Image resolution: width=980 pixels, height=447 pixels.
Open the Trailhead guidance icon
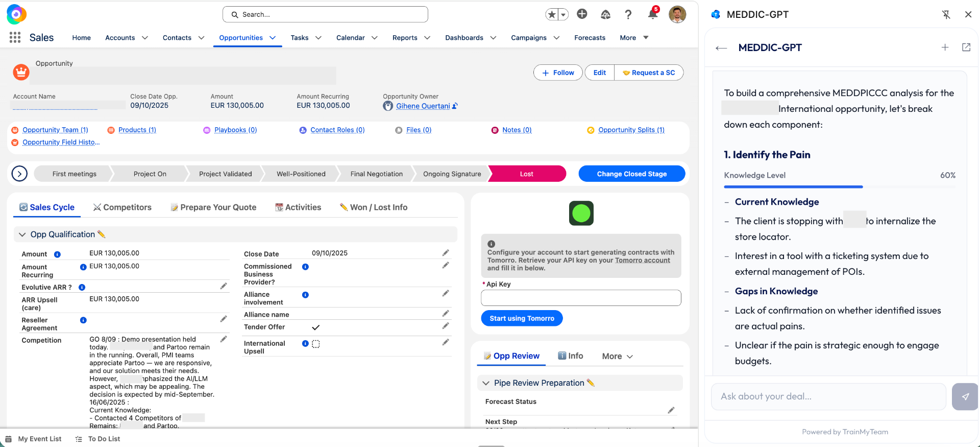(x=605, y=14)
